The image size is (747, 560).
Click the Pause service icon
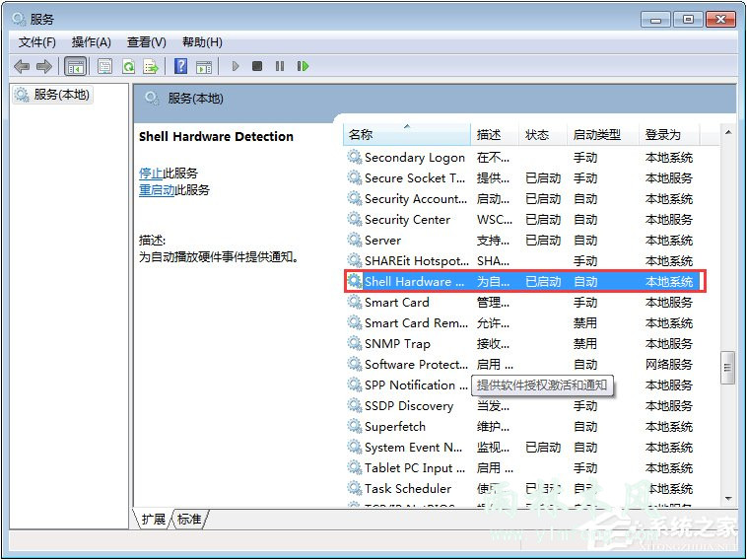tap(280, 66)
